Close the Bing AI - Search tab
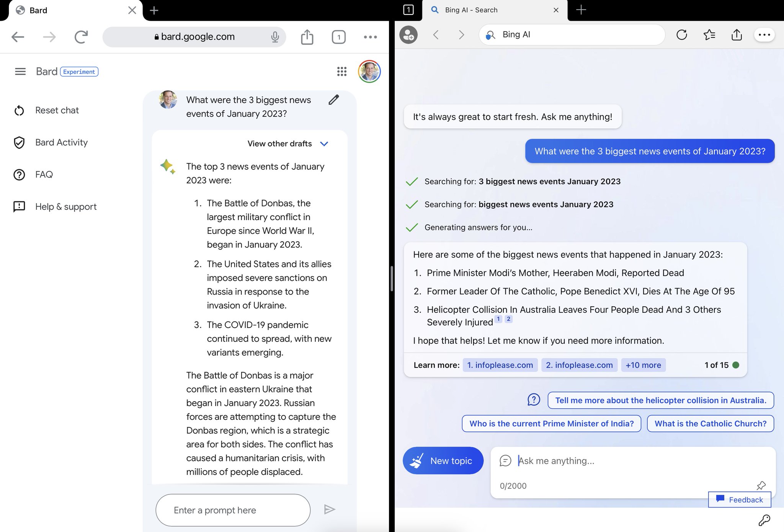Viewport: 784px width, 532px height. pyautogui.click(x=556, y=10)
